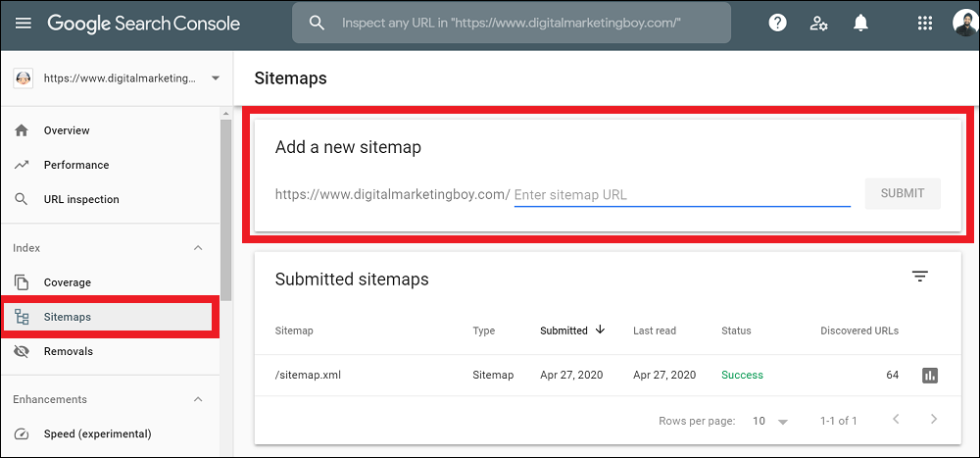
Task: Change Rows per page dropdown
Action: (x=770, y=421)
